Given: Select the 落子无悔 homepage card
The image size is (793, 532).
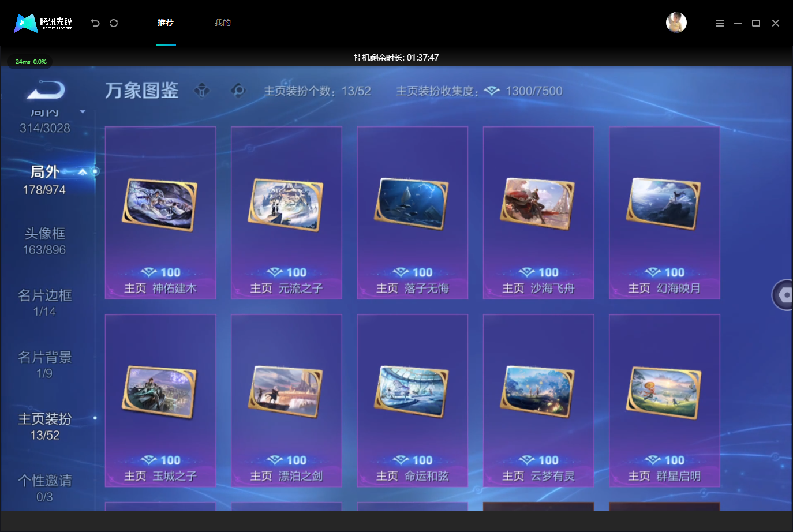Looking at the screenshot, I should tap(413, 213).
